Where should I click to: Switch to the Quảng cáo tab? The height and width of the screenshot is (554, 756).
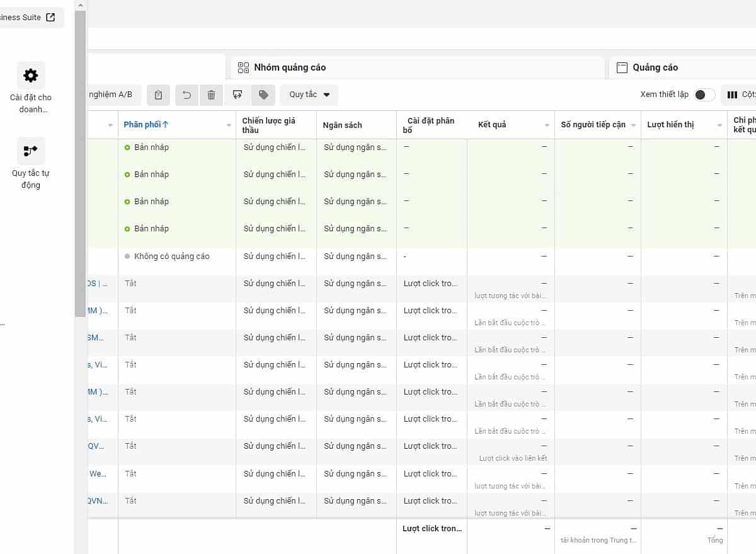pos(655,67)
